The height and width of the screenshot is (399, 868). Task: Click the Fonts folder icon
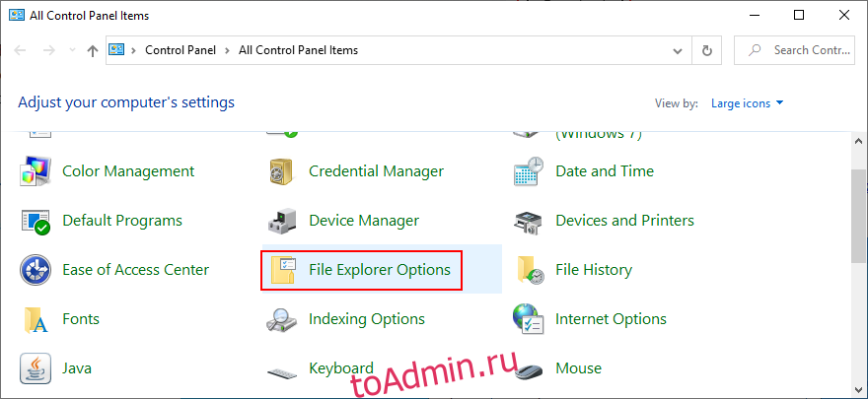[36, 319]
